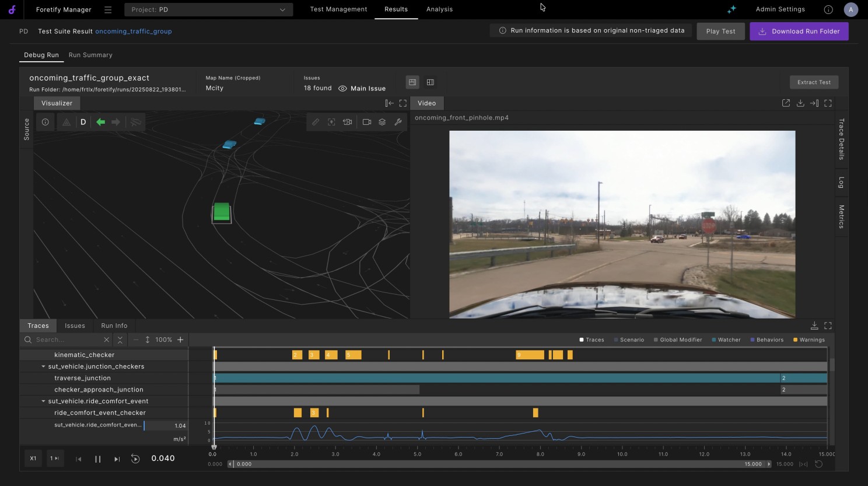Click Download Run Folder button
The height and width of the screenshot is (486, 868).
[x=799, y=32]
